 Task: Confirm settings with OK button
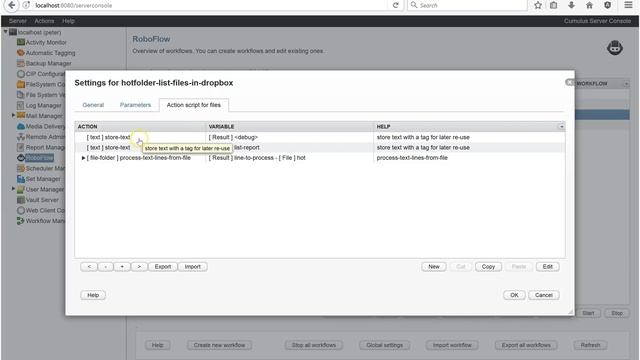tap(514, 295)
